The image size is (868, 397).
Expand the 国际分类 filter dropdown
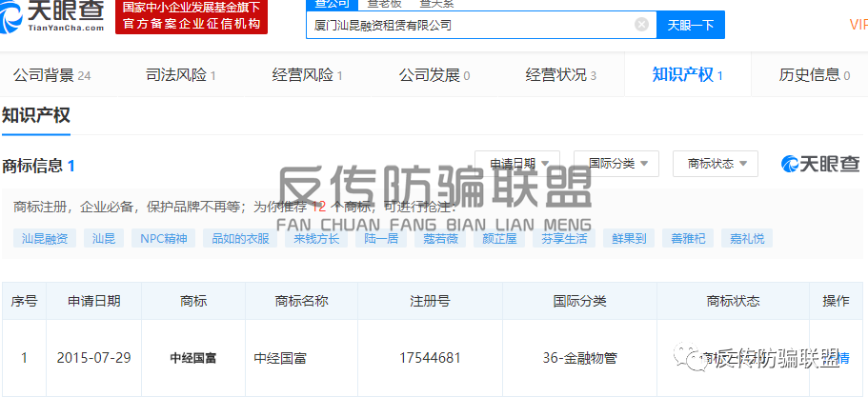(616, 164)
